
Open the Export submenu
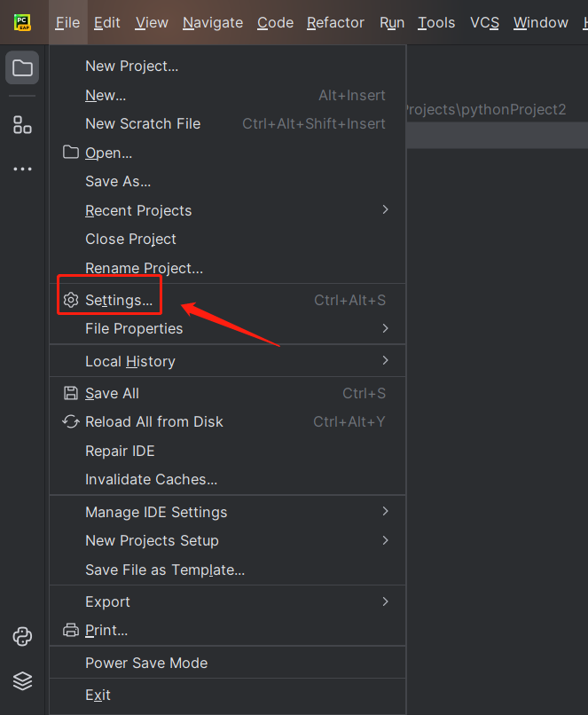[x=108, y=601]
